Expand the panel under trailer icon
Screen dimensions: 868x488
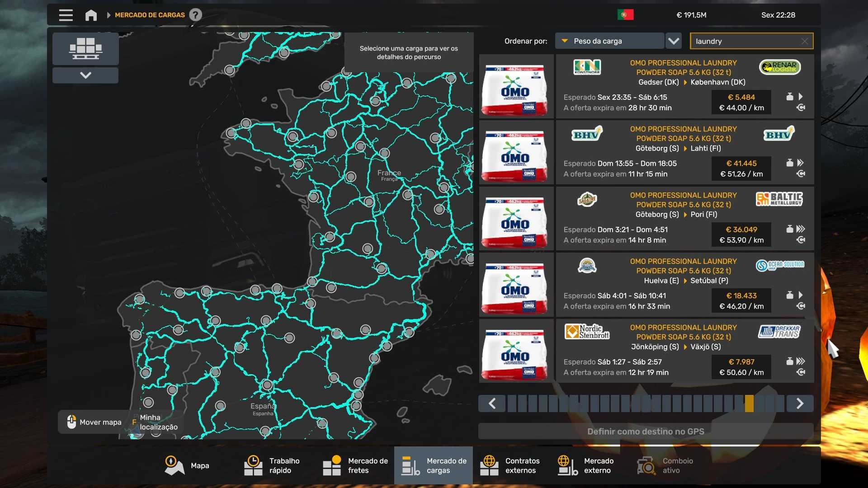[85, 75]
